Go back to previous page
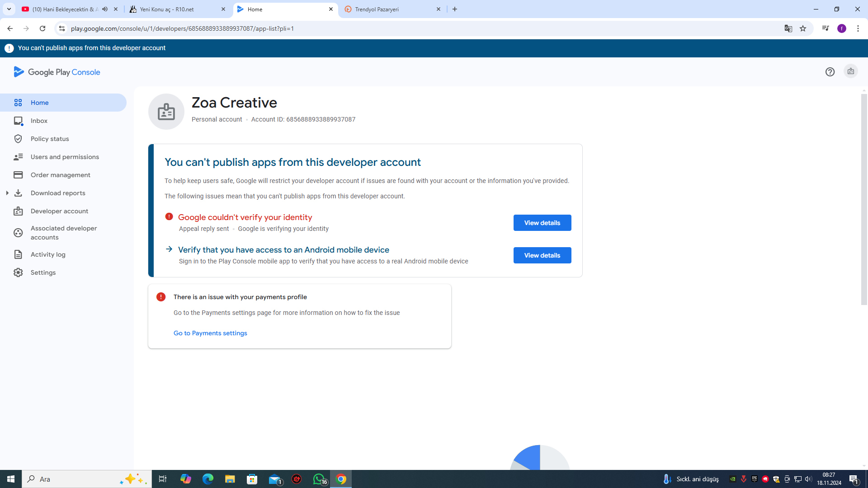The height and width of the screenshot is (488, 868). (10, 28)
